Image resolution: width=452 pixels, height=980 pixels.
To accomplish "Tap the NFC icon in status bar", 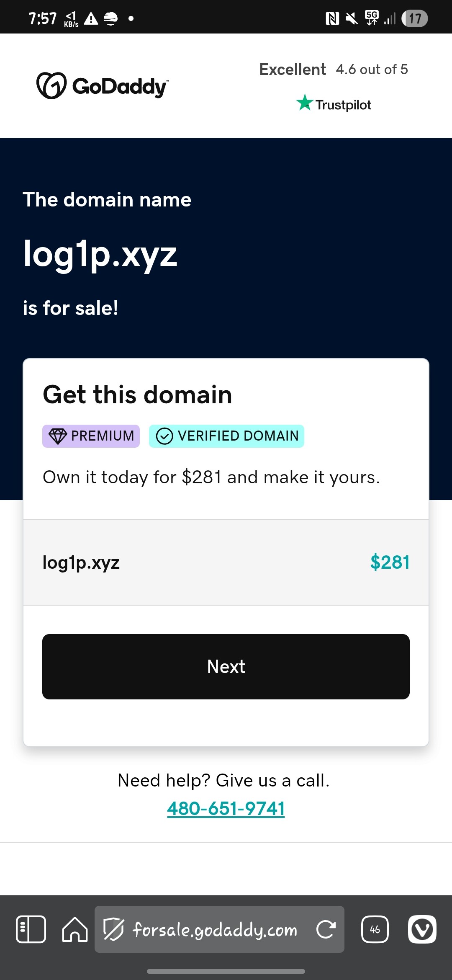I will click(x=332, y=18).
